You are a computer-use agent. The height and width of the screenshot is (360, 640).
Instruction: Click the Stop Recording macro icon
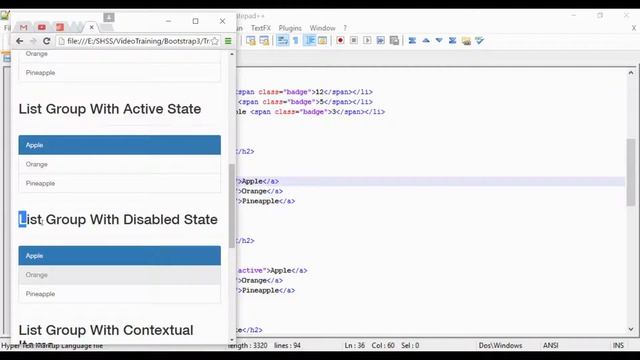coord(354,40)
